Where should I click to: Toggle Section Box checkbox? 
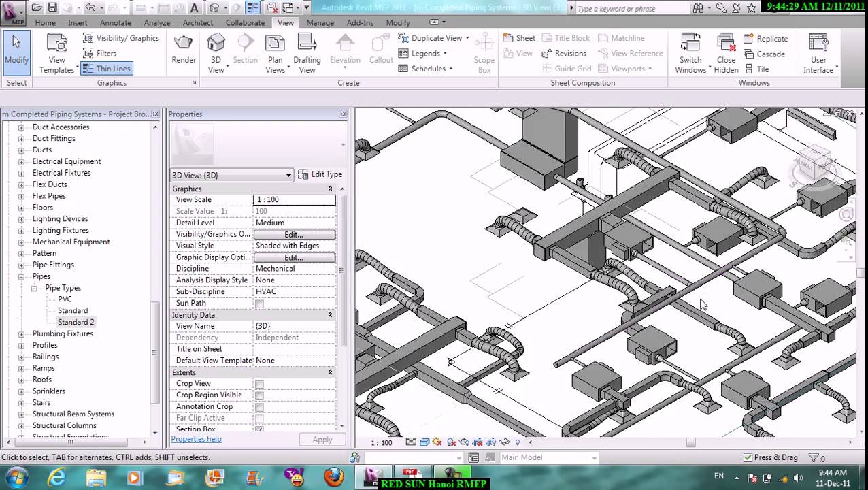[259, 429]
